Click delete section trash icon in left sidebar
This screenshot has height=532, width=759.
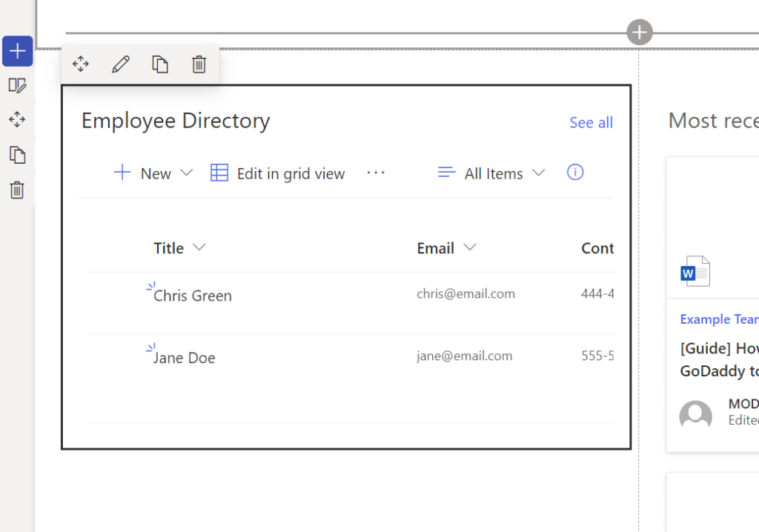[17, 190]
